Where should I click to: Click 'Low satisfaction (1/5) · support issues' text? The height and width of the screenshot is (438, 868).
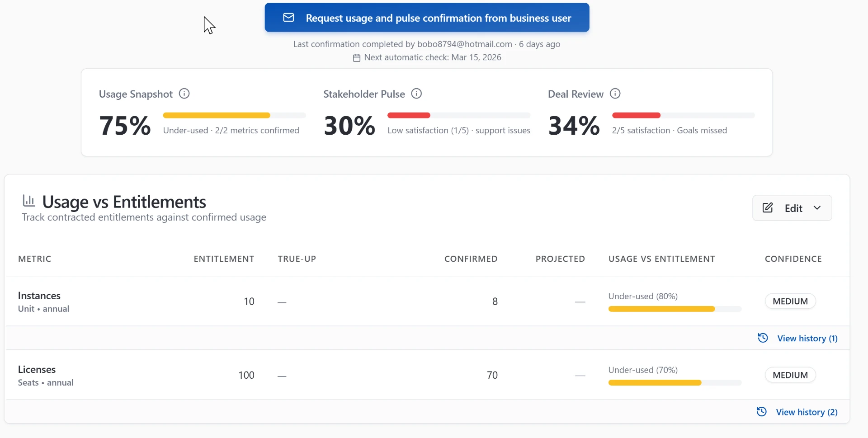[x=459, y=131]
